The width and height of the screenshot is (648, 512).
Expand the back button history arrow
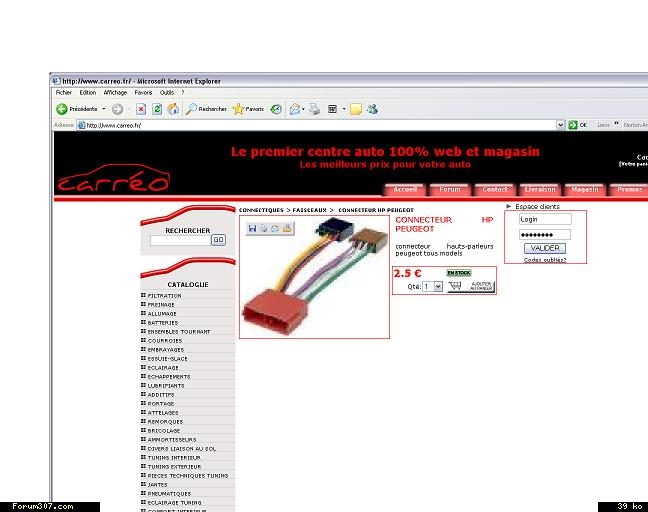point(102,109)
